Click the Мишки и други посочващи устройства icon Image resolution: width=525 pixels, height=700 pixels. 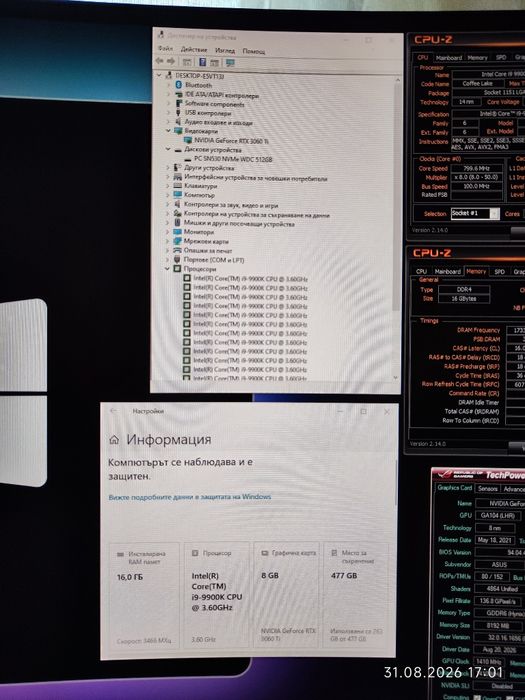(x=177, y=223)
